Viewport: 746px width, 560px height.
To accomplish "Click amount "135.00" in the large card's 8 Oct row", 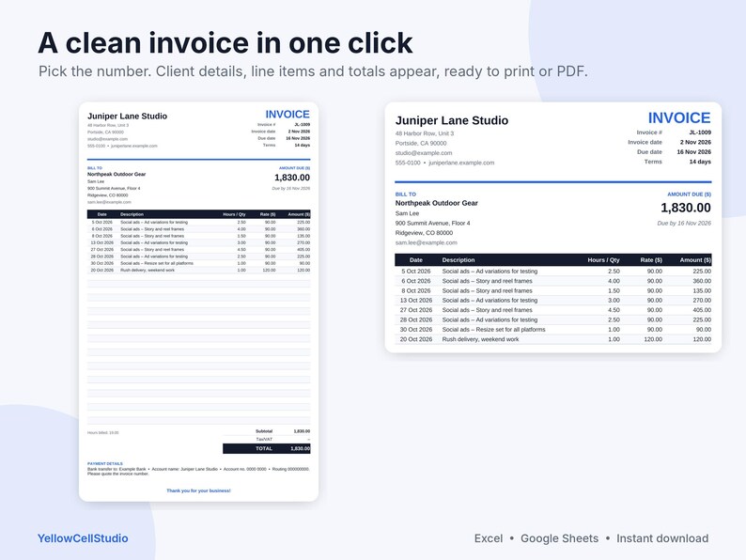I will pyautogui.click(x=702, y=290).
